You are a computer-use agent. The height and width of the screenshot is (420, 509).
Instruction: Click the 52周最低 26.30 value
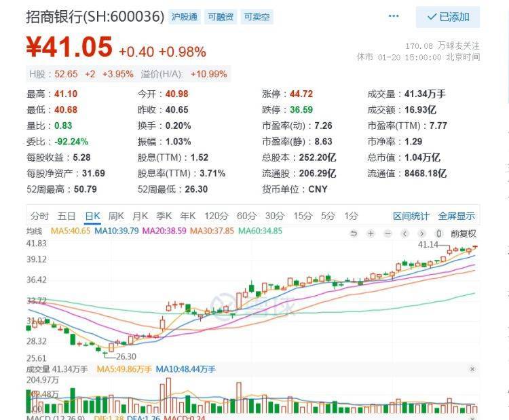196,189
